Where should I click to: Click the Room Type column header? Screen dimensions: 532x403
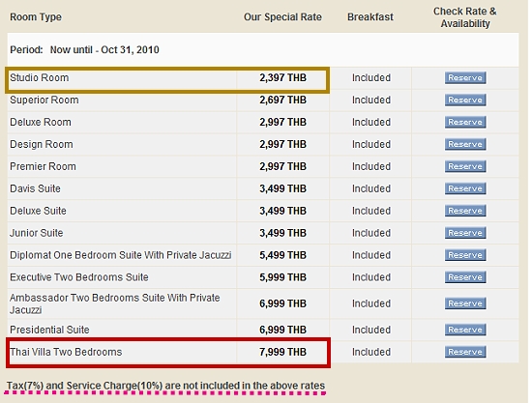click(36, 17)
